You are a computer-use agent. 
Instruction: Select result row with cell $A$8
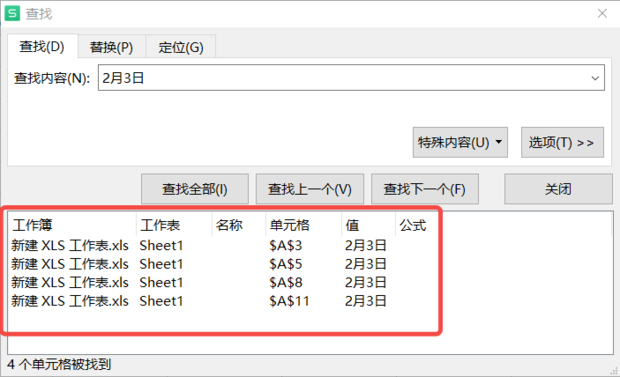coord(310,282)
